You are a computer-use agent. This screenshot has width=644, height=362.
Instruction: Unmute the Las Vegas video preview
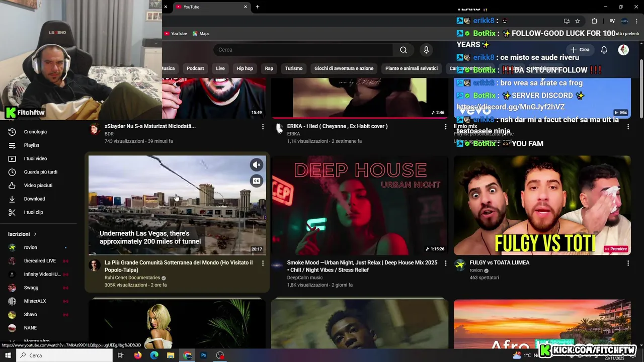(257, 165)
